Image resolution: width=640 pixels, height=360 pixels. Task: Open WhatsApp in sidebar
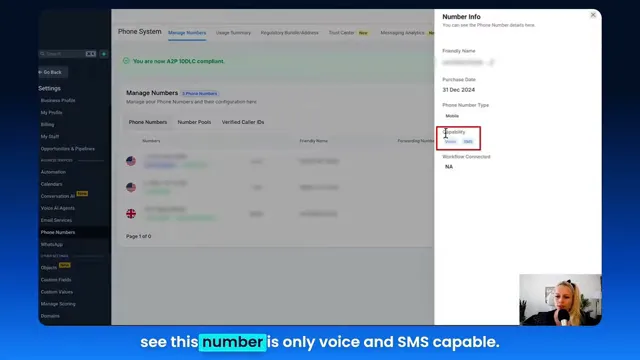(52, 244)
